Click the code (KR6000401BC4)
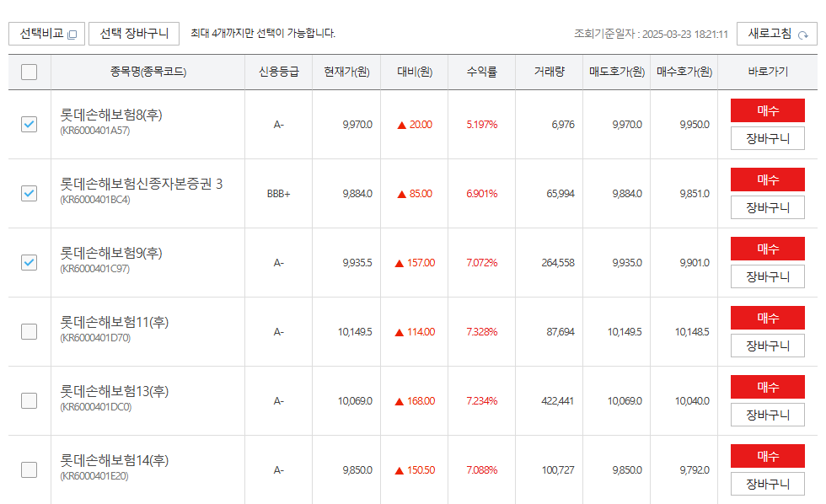The image size is (826, 504). click(x=94, y=200)
